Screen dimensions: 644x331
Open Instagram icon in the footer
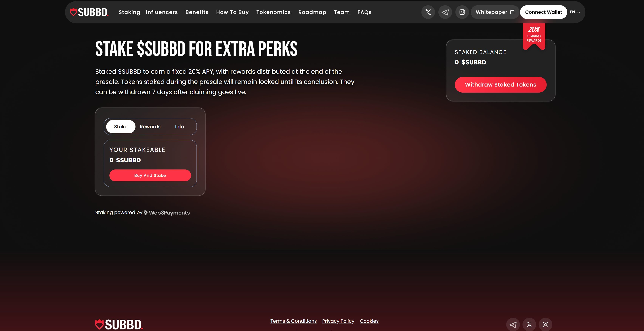(546, 325)
